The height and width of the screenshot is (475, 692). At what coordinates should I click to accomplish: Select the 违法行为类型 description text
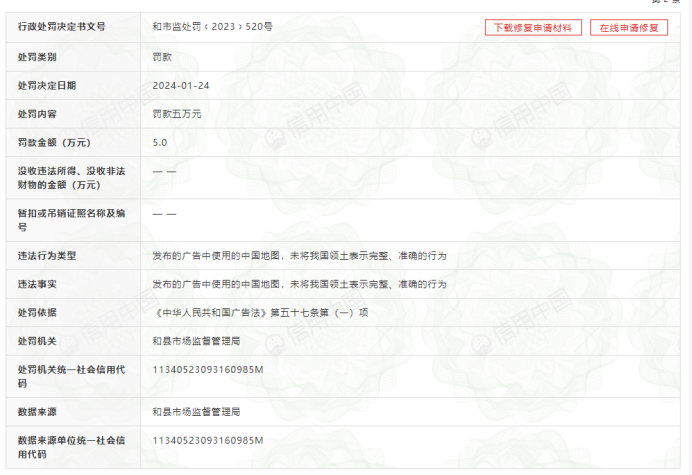tap(299, 256)
